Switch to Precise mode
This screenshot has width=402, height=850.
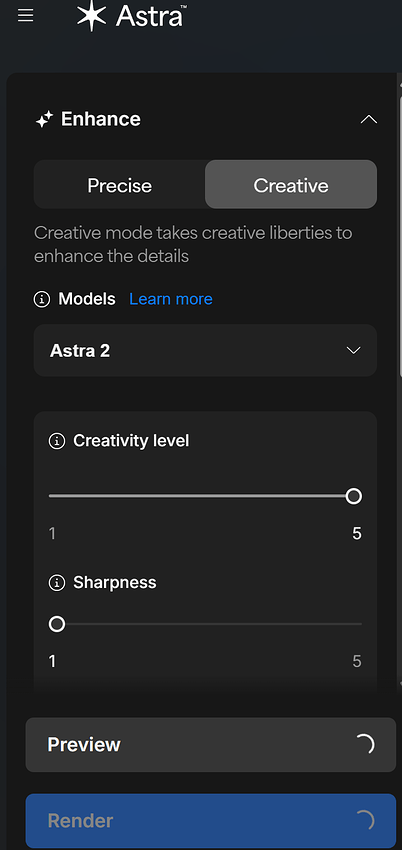[119, 184]
